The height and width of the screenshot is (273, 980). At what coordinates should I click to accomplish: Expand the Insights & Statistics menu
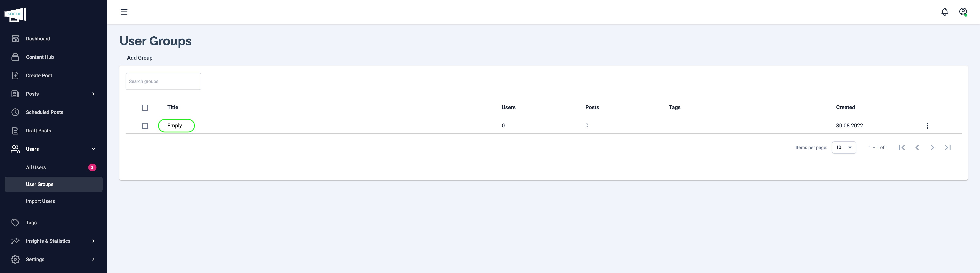53,241
